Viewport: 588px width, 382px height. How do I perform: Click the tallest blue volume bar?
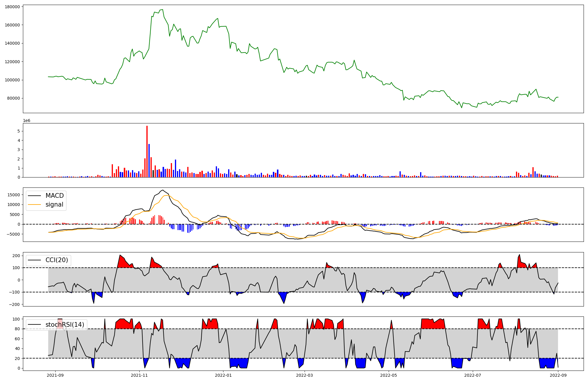click(x=149, y=160)
